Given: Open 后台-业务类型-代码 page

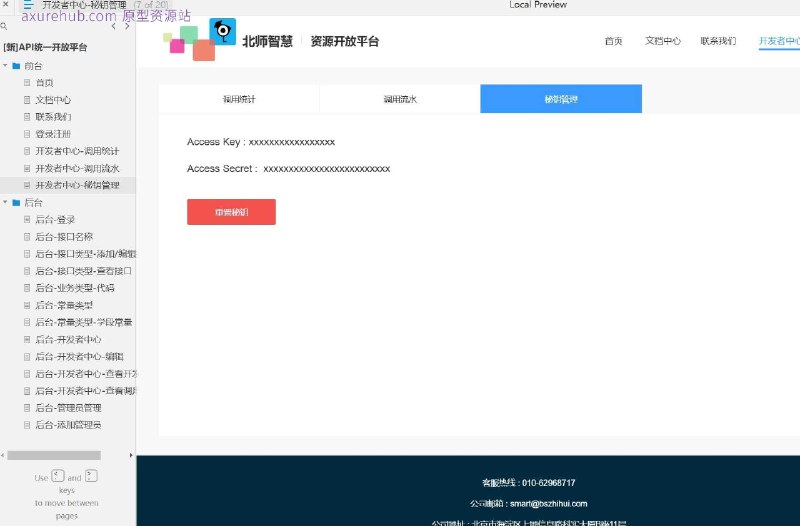Looking at the screenshot, I should pyautogui.click(x=75, y=288).
